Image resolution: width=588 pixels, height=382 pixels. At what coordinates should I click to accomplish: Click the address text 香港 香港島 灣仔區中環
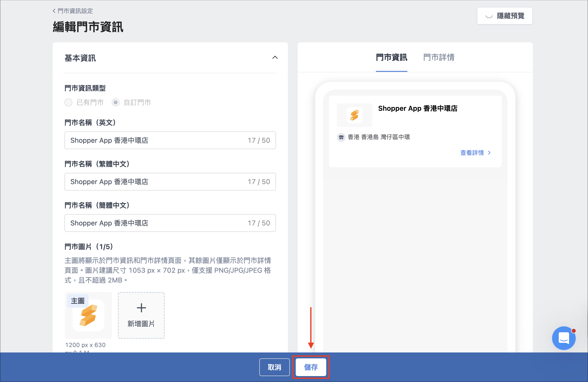click(378, 137)
